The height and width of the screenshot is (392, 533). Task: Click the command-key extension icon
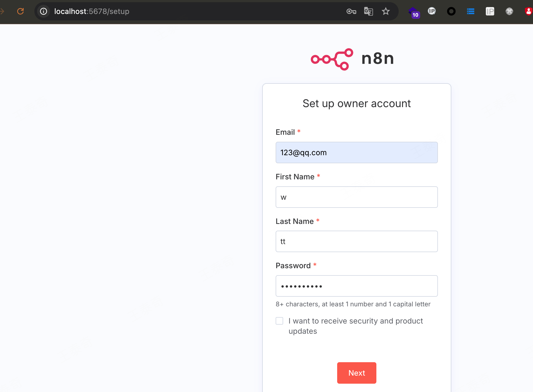(509, 11)
